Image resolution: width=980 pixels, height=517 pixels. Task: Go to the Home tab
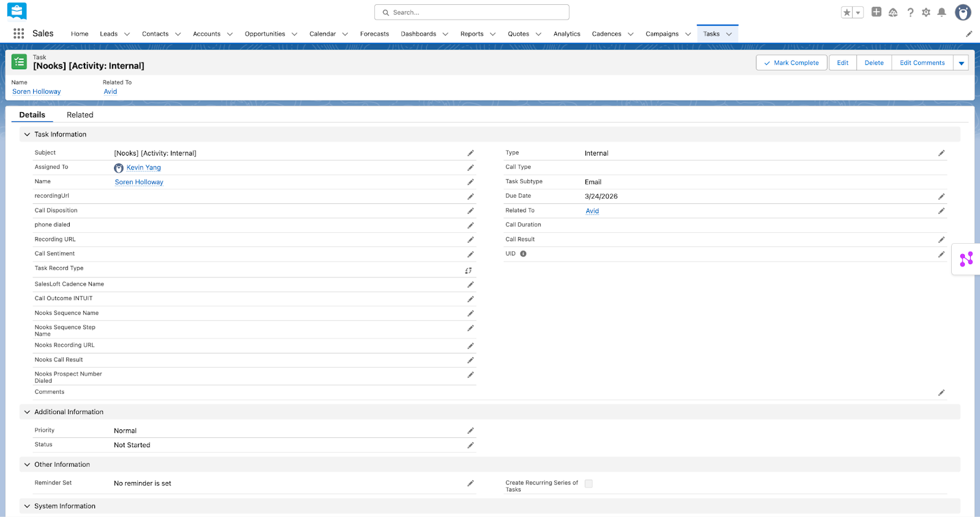(80, 34)
